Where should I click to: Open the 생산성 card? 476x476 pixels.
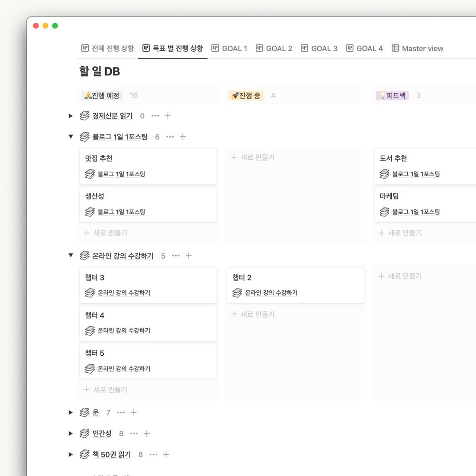click(148, 204)
